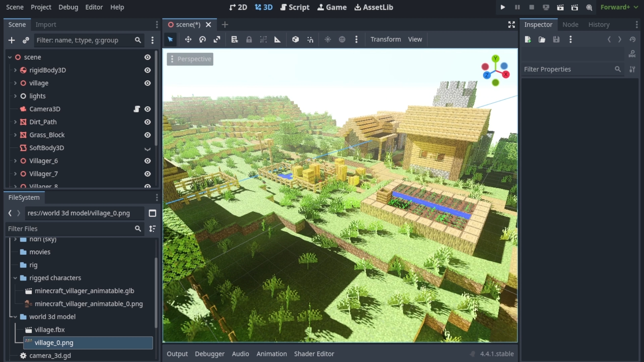This screenshot has height=362, width=644.
Task: Toggle Grass_Block visibility eye
Action: [x=148, y=135]
